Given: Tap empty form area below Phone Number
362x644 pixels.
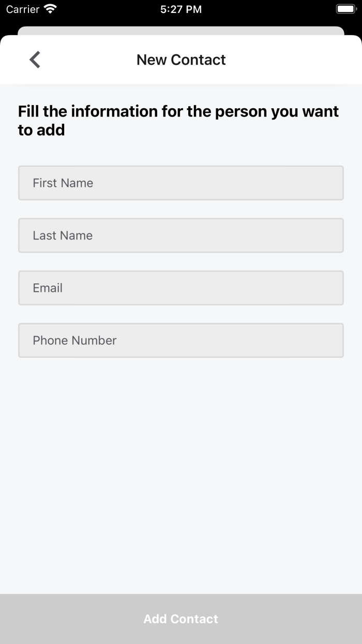Looking at the screenshot, I should coord(181,466).
